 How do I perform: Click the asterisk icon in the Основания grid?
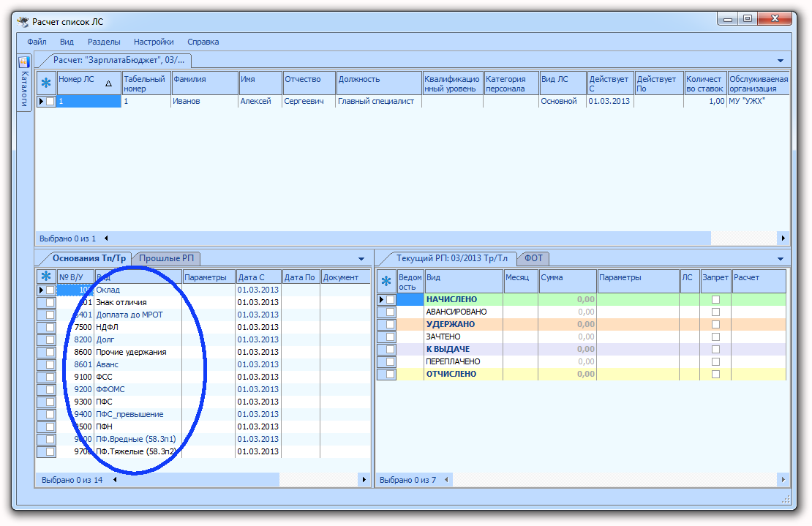[46, 277]
